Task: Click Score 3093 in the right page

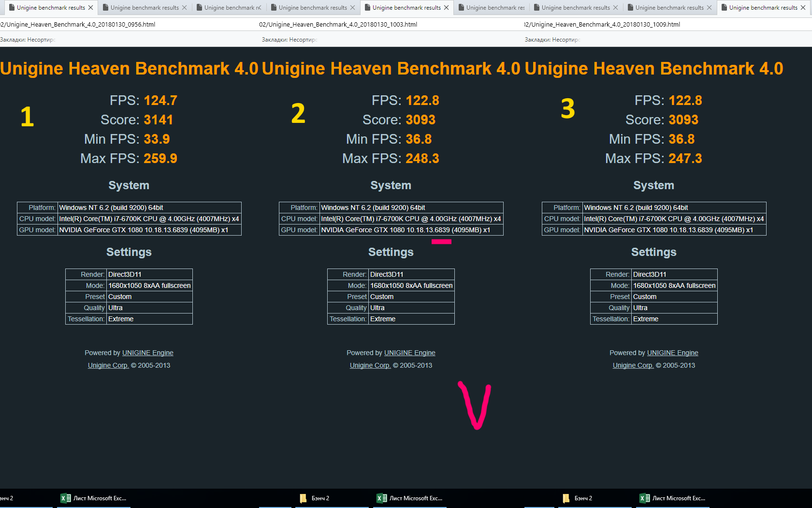Action: pos(683,120)
